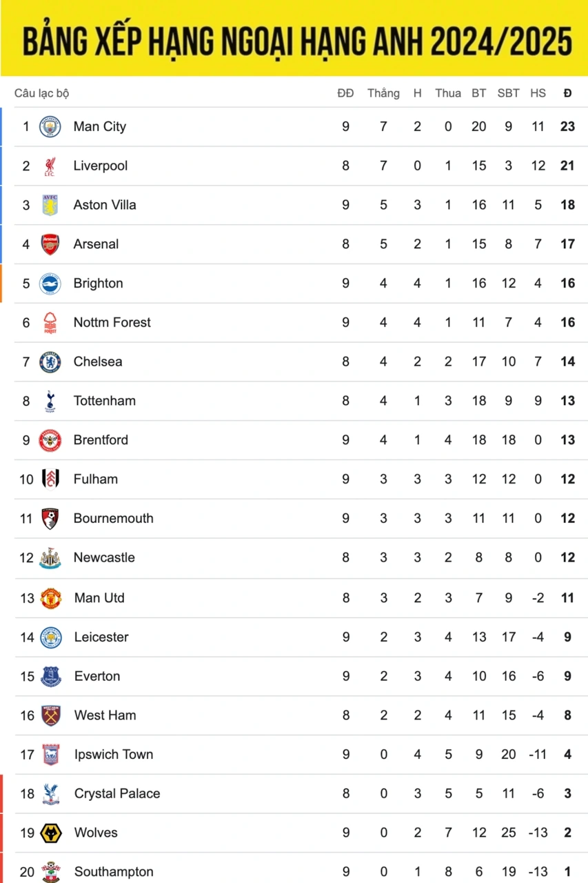This screenshot has height=883, width=588.
Task: Click the Chelsea lion crest
Action: 50,362
